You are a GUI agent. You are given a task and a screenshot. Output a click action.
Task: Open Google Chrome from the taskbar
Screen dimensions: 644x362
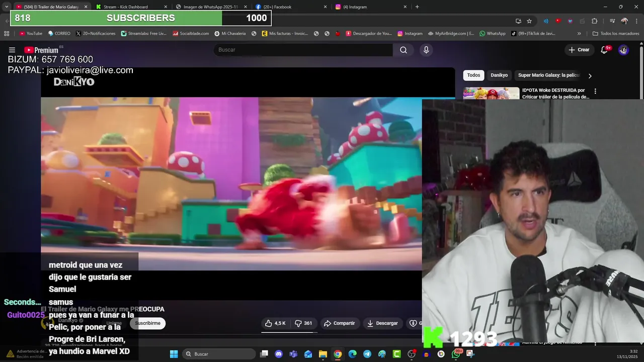[x=338, y=354]
